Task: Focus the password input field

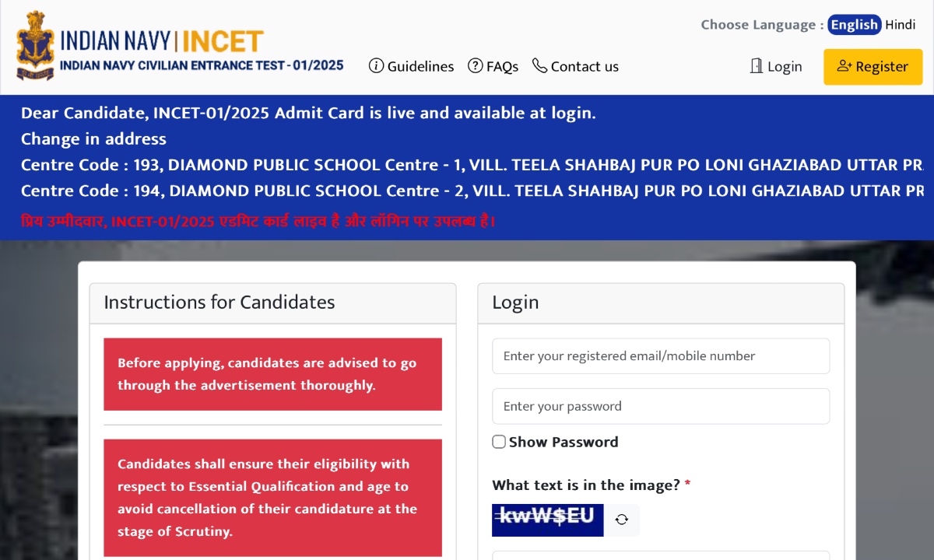Action: click(661, 406)
